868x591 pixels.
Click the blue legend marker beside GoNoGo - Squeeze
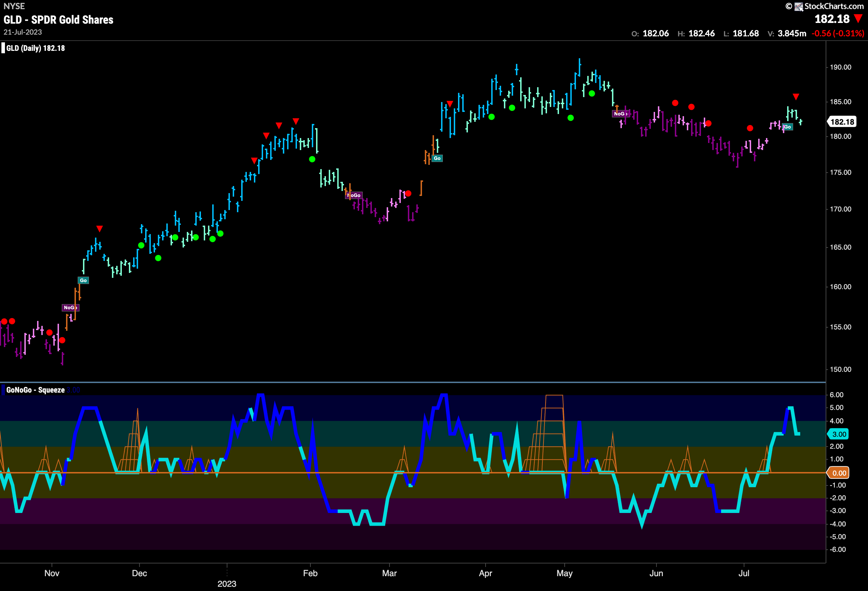pos(3,390)
